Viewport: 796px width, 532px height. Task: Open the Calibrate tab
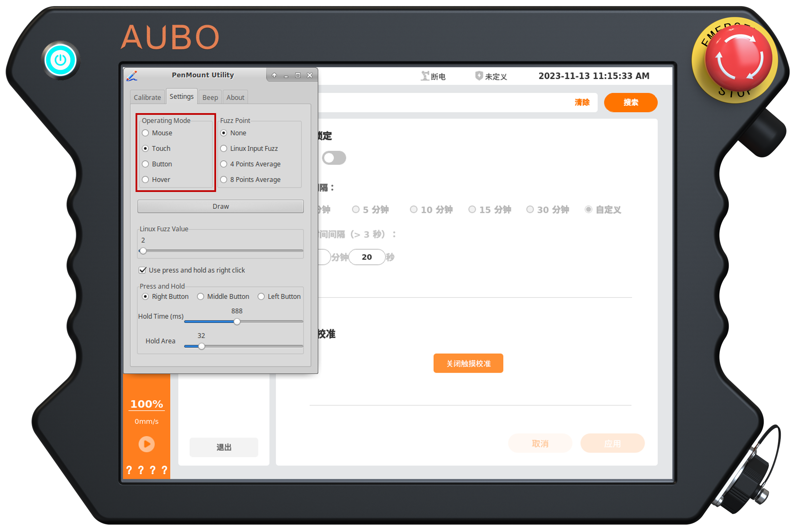147,97
